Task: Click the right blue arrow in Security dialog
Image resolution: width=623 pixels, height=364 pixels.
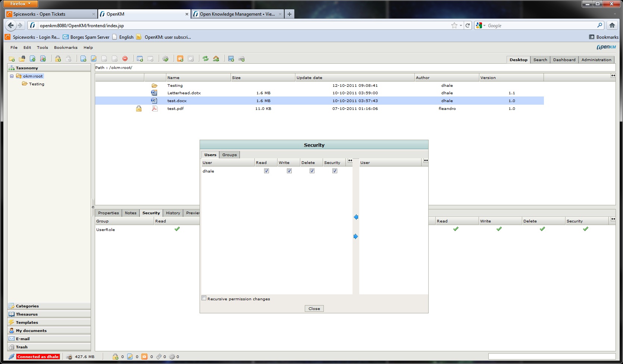Action: (356, 237)
